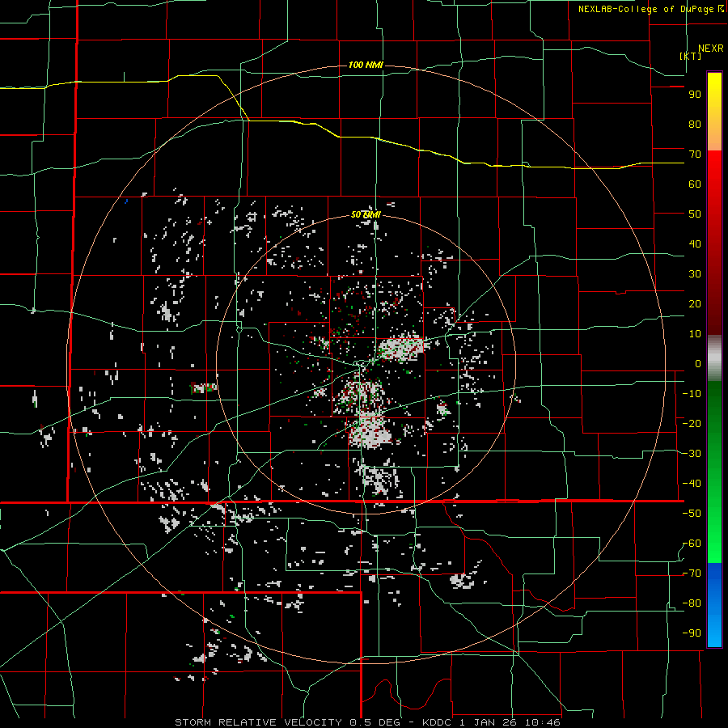
Task: Click the 0 value on velocity scale
Action: point(698,364)
